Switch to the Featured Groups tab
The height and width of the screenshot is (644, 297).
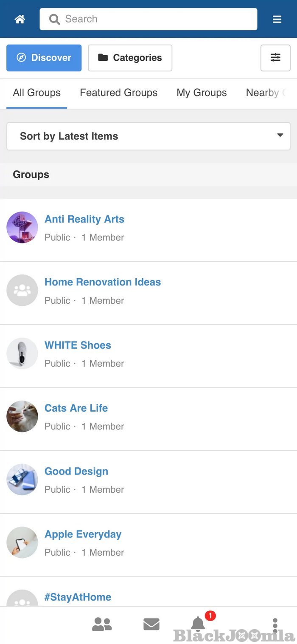(x=118, y=93)
